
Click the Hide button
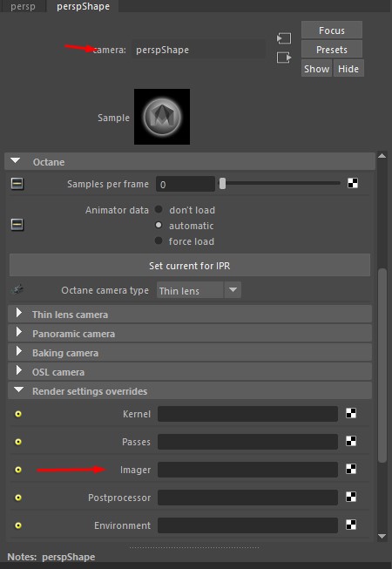click(348, 69)
